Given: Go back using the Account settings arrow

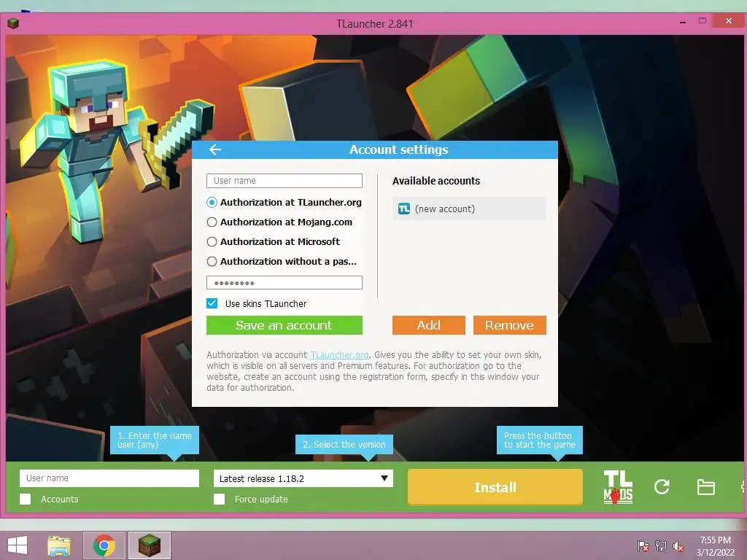Looking at the screenshot, I should click(x=215, y=149).
